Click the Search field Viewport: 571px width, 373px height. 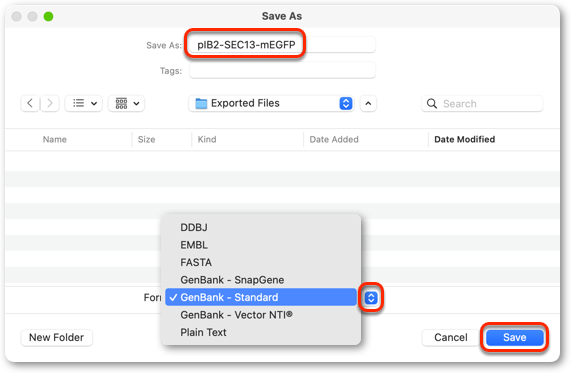click(482, 104)
